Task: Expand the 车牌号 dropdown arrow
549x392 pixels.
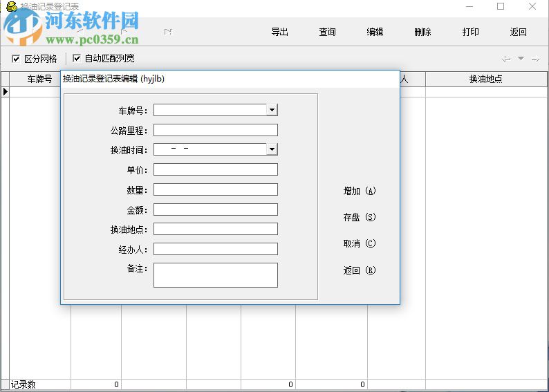Action: click(x=272, y=110)
